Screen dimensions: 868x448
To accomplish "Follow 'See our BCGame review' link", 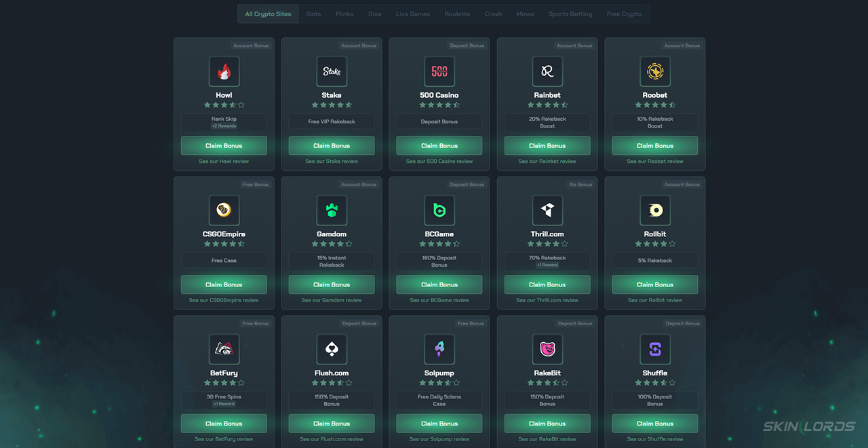I will (439, 300).
